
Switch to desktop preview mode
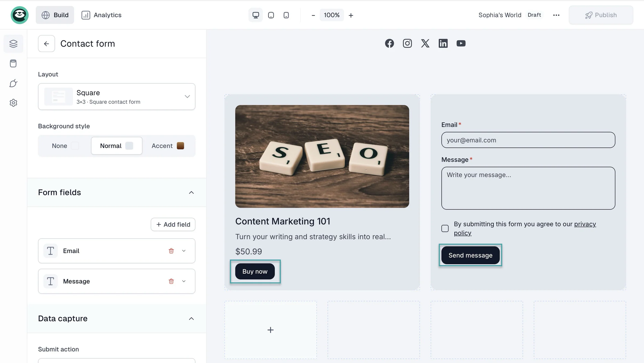point(255,15)
